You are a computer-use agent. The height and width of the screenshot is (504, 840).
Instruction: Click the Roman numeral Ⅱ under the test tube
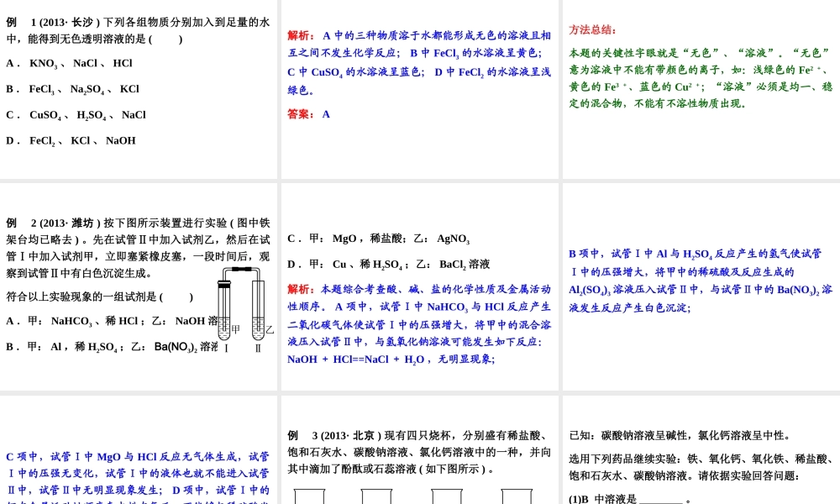click(258, 348)
